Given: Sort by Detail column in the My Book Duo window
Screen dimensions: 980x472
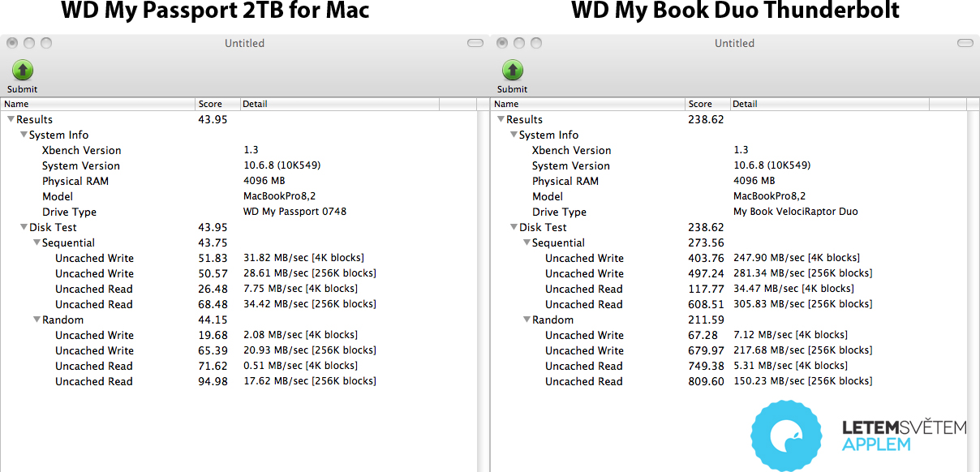Looking at the screenshot, I should (830, 104).
